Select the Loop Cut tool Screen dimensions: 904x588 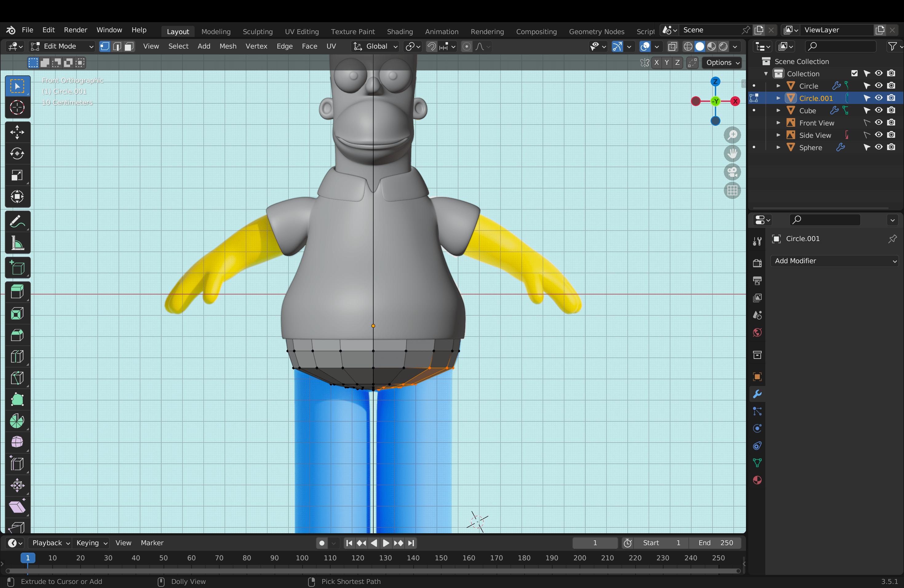[x=18, y=357]
